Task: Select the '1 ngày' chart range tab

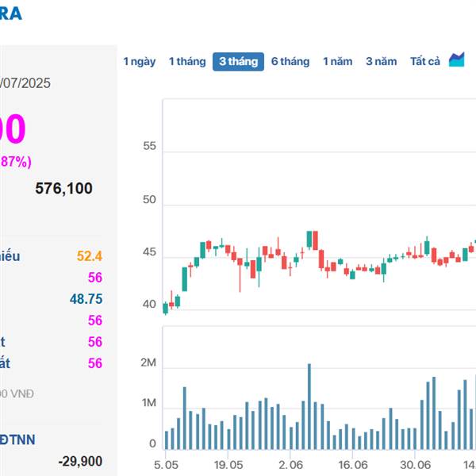Action: [140, 62]
